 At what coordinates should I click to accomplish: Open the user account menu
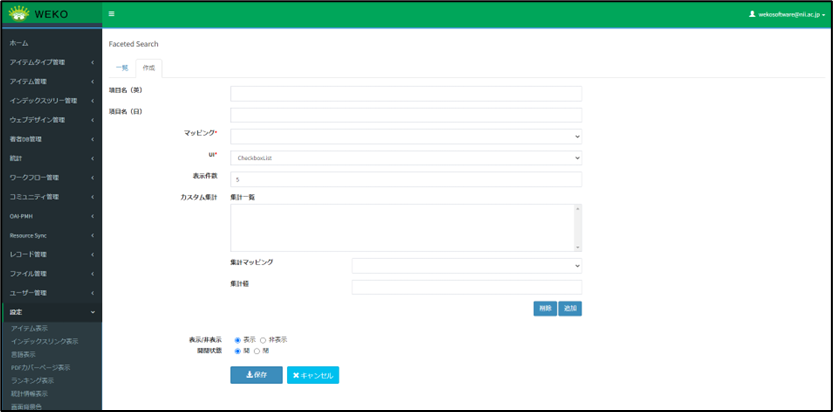tap(785, 14)
